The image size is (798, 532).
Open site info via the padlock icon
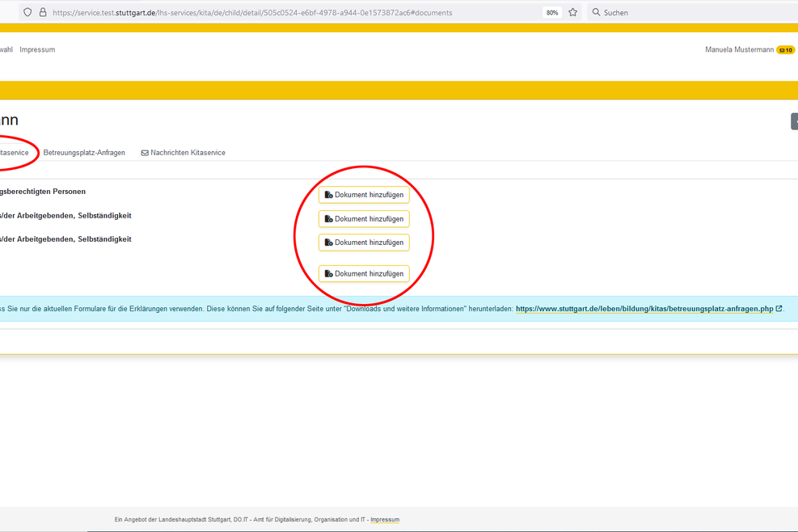(x=43, y=12)
